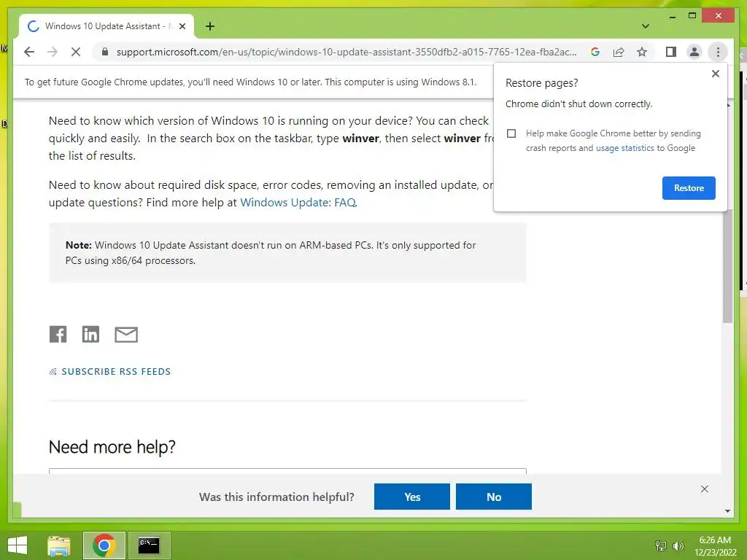747x560 pixels.
Task: Bookmark this page with the star icon
Action: click(x=642, y=52)
